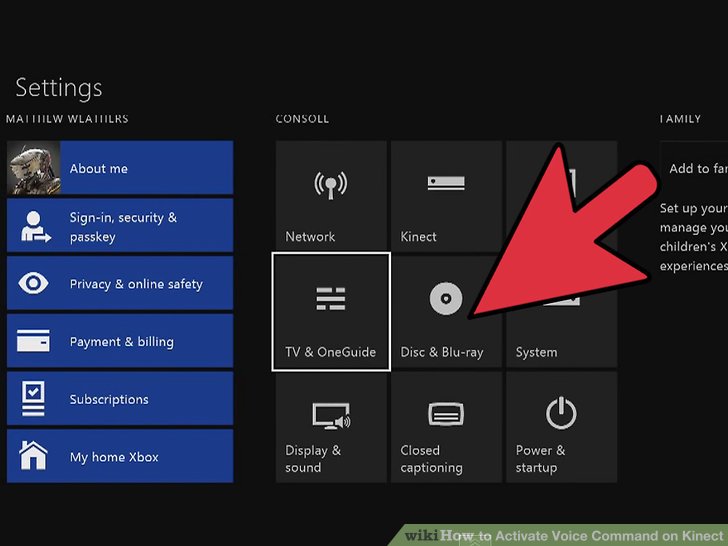Image resolution: width=728 pixels, height=546 pixels.
Task: Open the About me profile tile
Action: tap(120, 168)
